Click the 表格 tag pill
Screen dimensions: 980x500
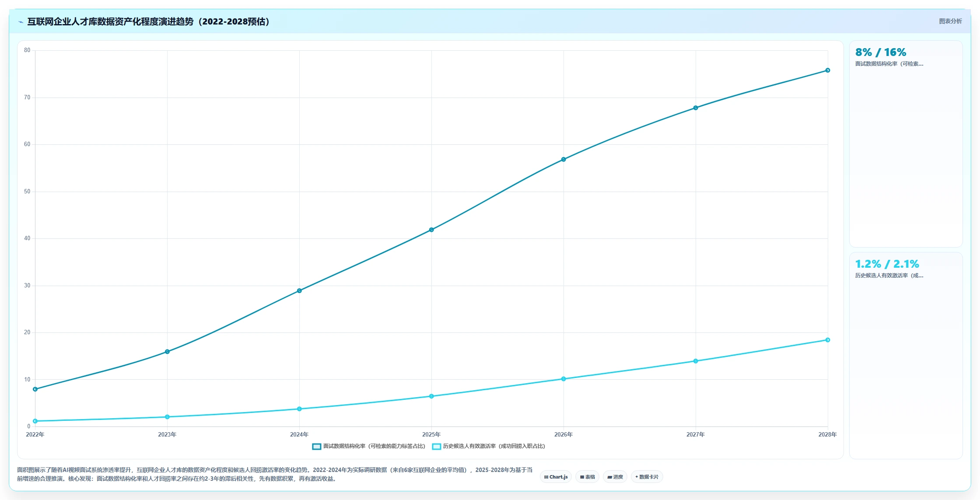click(587, 477)
